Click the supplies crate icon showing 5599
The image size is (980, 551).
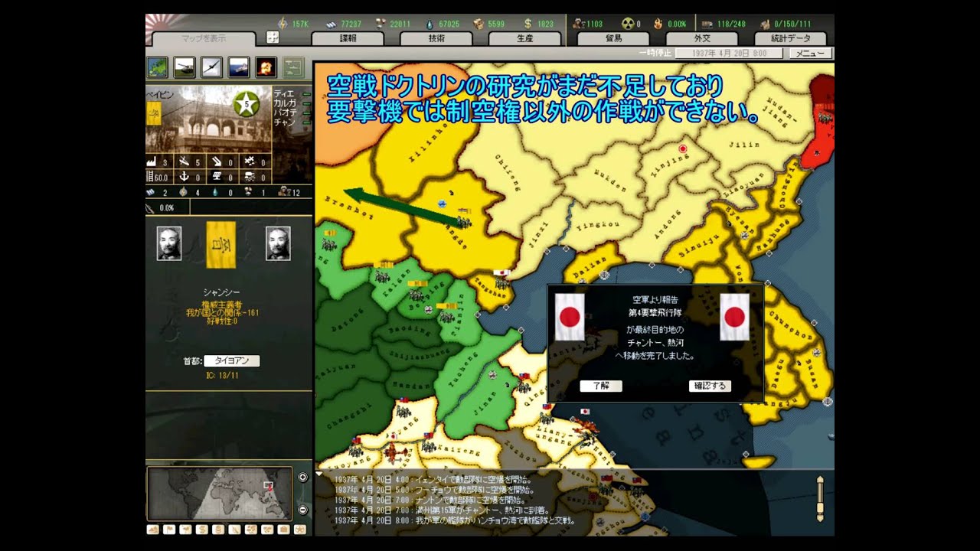tap(478, 24)
